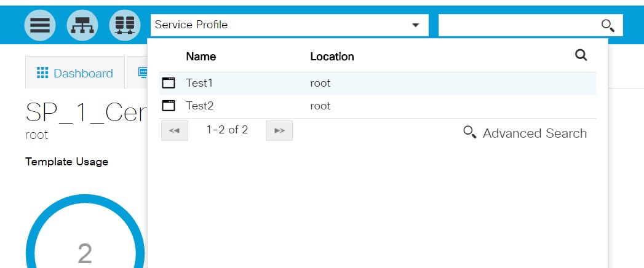Click the search icon in results header
This screenshot has width=644, height=268.
pyautogui.click(x=581, y=55)
